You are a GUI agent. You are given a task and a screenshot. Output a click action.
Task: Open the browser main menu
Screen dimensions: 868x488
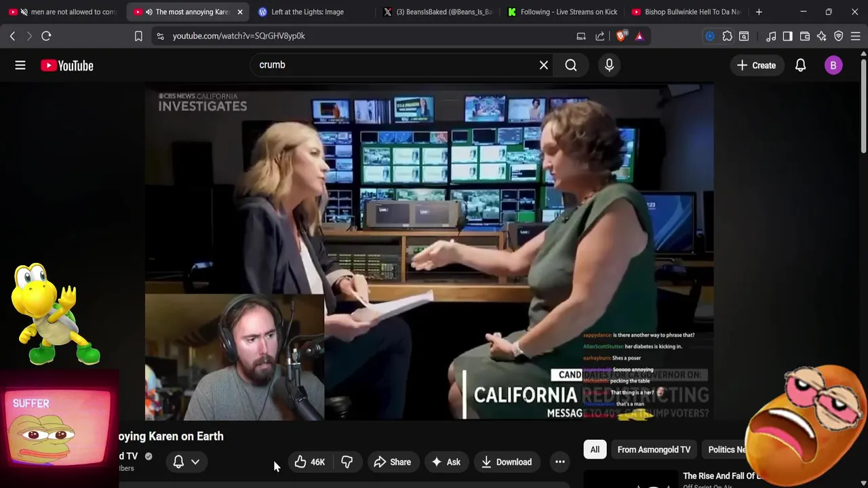(x=856, y=36)
